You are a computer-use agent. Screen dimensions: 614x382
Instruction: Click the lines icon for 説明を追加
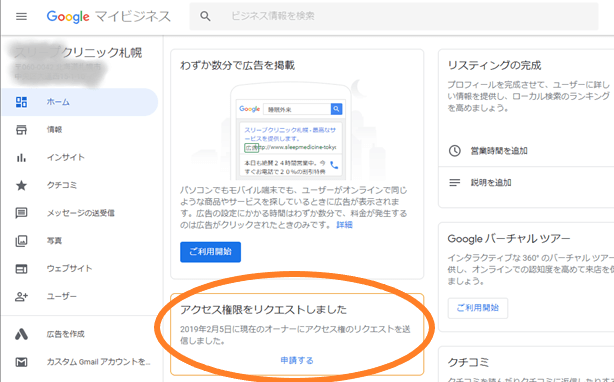pyautogui.click(x=455, y=183)
